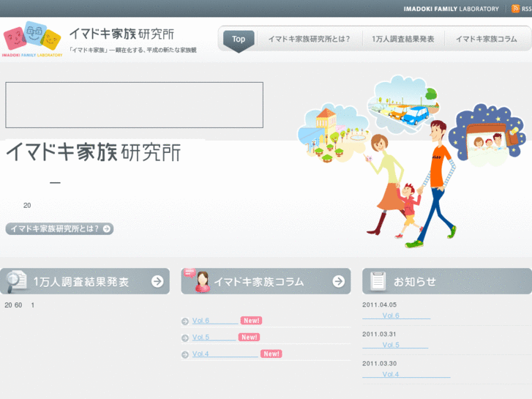Click the family walking illustration
Image resolution: width=532 pixels, height=399 pixels.
411,161
